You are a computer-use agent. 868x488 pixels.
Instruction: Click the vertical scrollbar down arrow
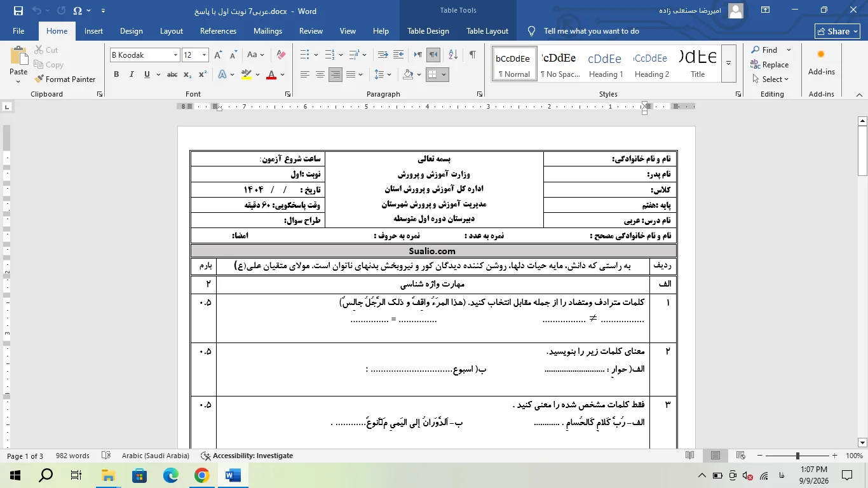tap(862, 443)
